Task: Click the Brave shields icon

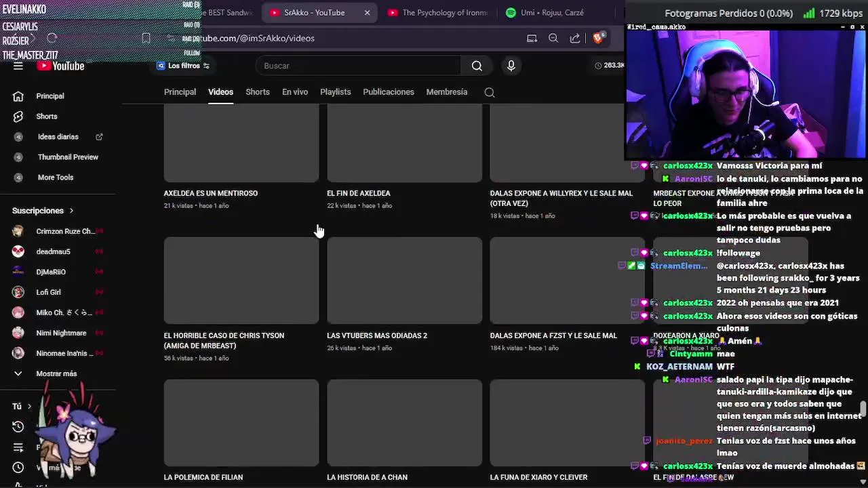Action: click(x=597, y=38)
